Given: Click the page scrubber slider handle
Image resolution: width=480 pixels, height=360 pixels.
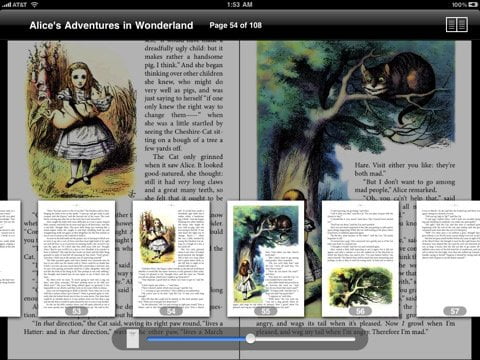Looking at the screenshot, I should tap(250, 339).
